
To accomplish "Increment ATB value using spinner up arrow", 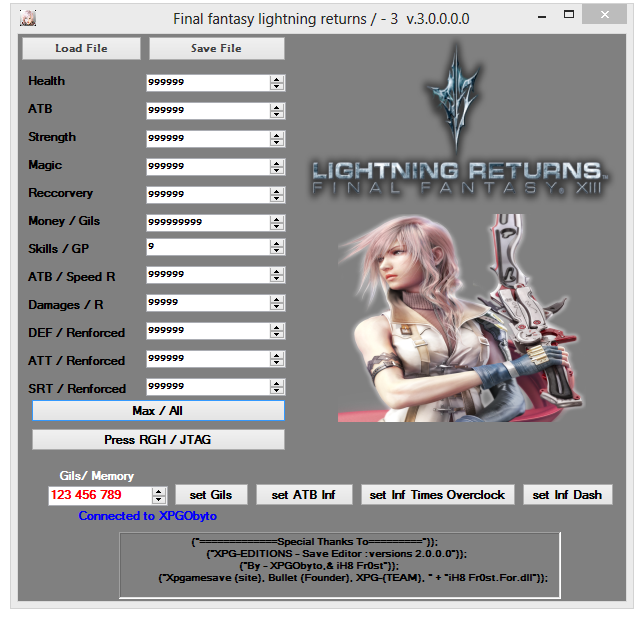I will (277, 106).
